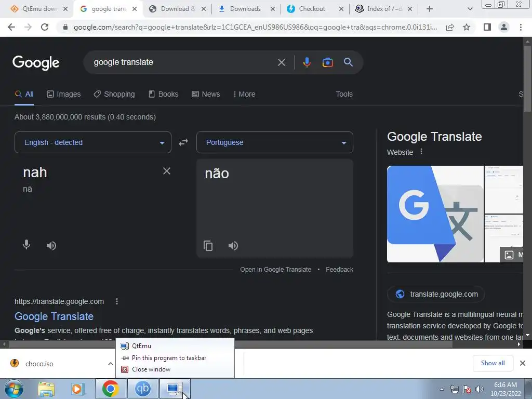Switch to the Downloads tab
The height and width of the screenshot is (399, 532).
245,9
